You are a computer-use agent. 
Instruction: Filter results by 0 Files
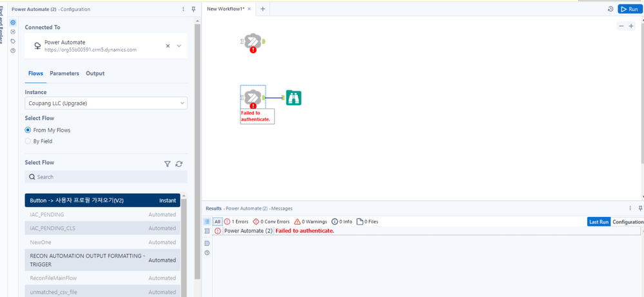[x=367, y=221]
